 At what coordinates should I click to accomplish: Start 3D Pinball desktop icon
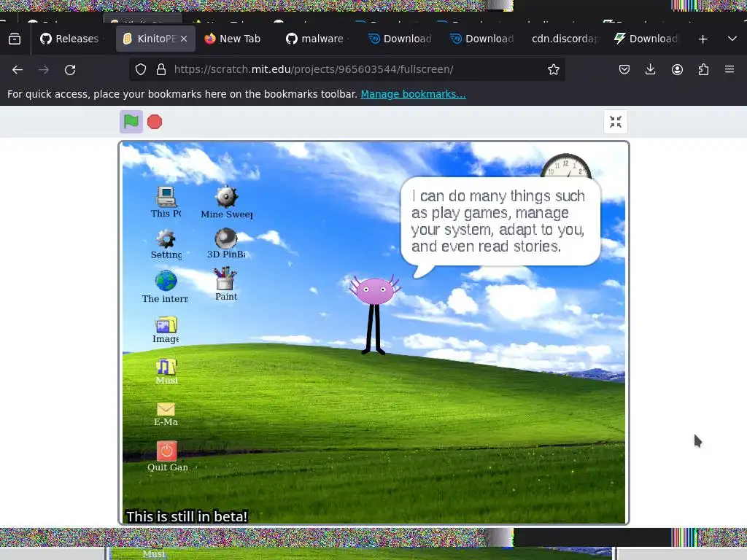click(226, 244)
